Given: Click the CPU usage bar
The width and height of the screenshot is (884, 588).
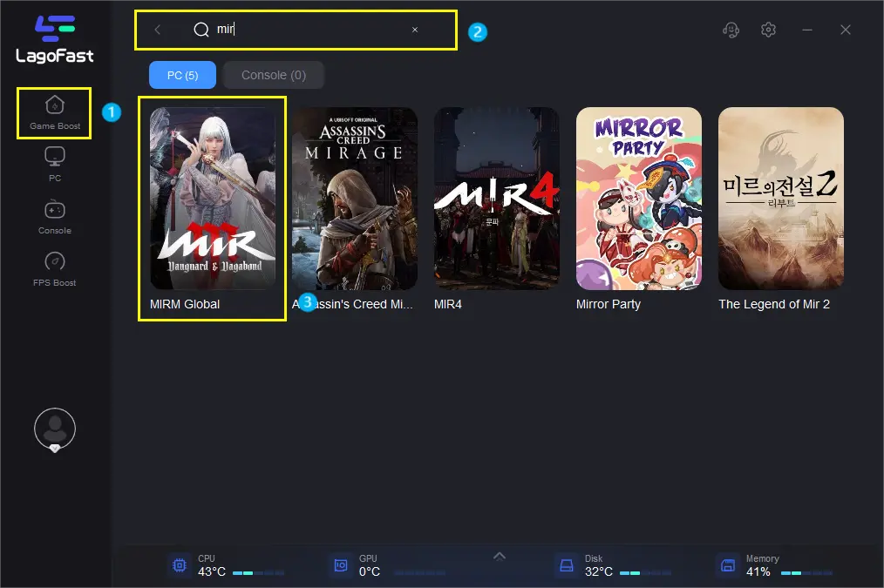Looking at the screenshot, I should point(258,573).
